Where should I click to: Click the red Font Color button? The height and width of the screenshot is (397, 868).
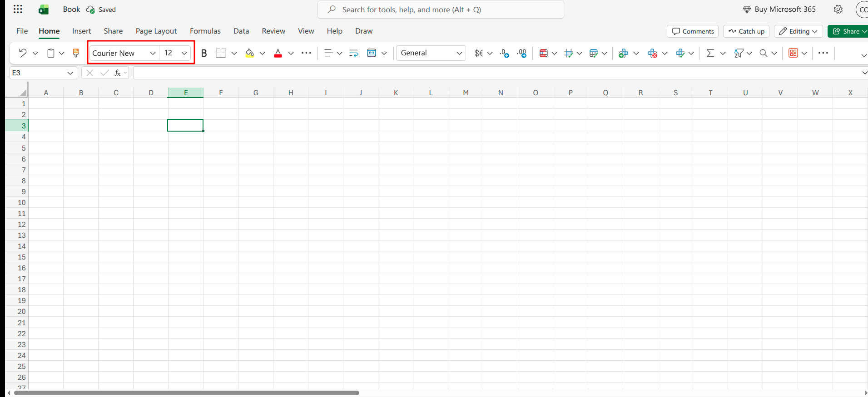pyautogui.click(x=278, y=53)
